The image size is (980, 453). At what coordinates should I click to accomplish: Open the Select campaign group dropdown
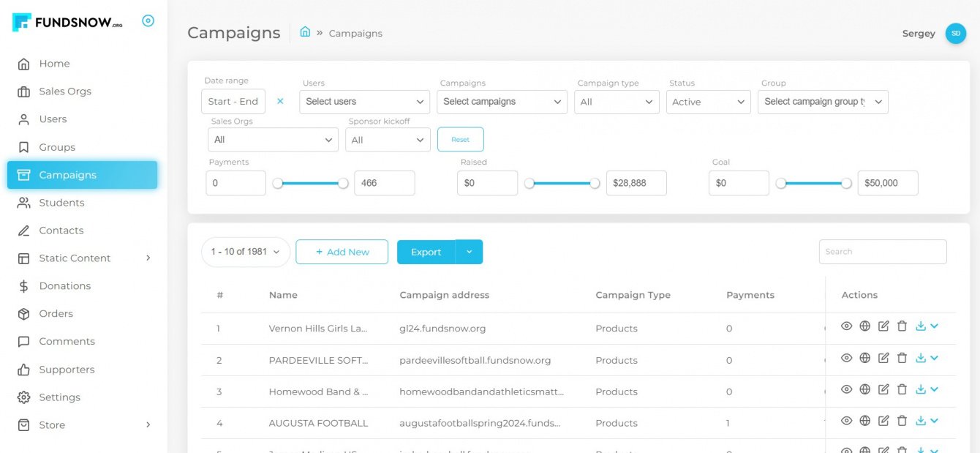point(823,102)
